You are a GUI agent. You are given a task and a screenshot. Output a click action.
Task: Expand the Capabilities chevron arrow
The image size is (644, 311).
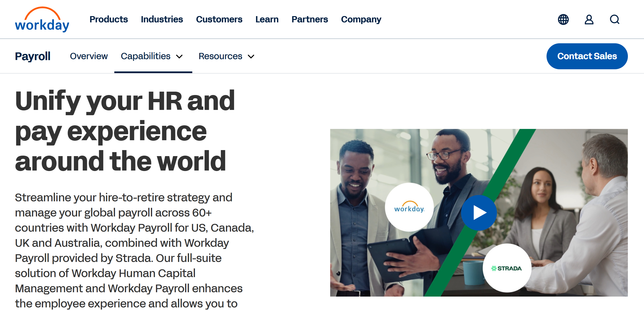pos(179,57)
